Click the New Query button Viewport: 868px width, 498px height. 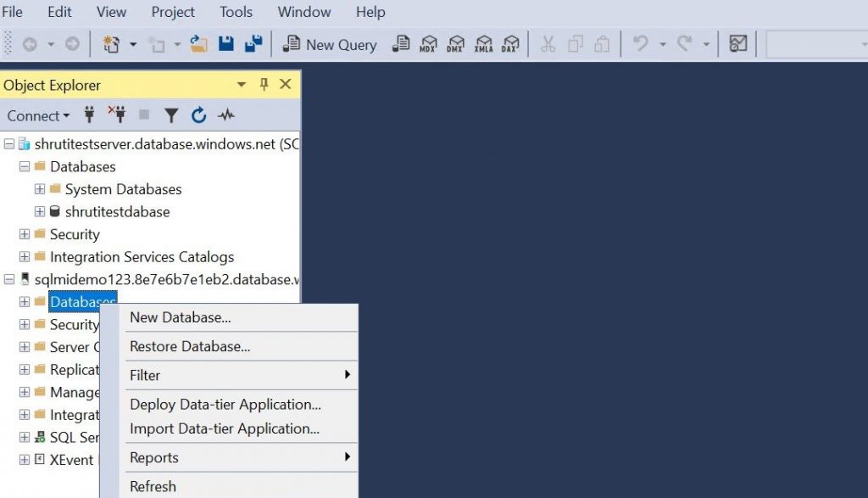(x=330, y=45)
